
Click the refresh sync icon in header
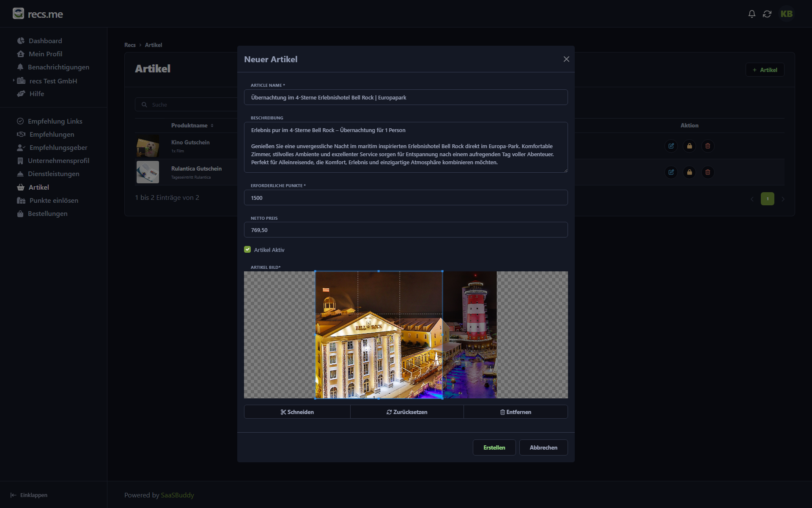pos(767,14)
